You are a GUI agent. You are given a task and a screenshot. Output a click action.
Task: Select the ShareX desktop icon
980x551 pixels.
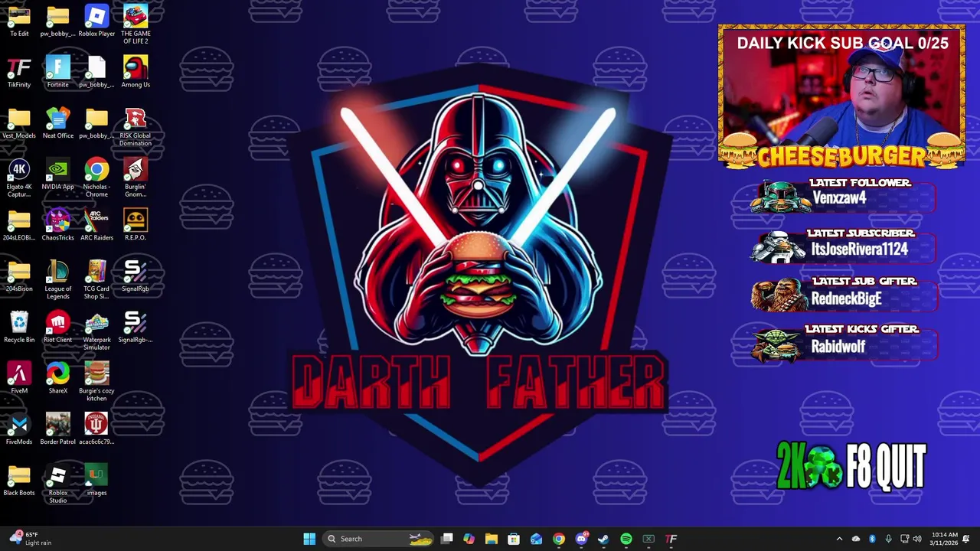coord(57,378)
